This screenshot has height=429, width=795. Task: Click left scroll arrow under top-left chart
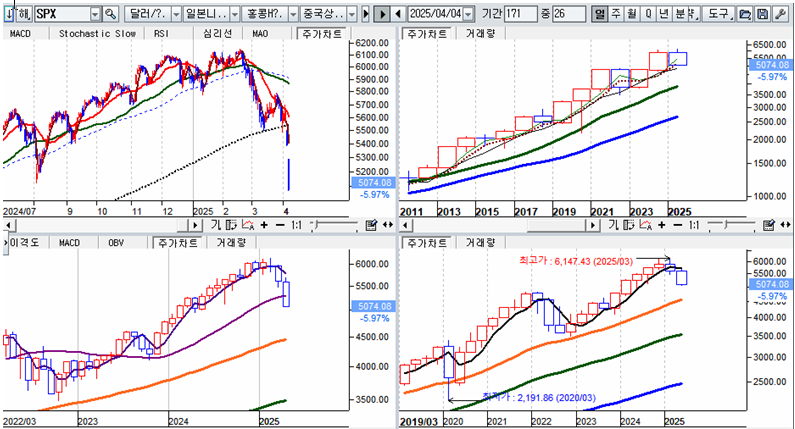(8, 225)
